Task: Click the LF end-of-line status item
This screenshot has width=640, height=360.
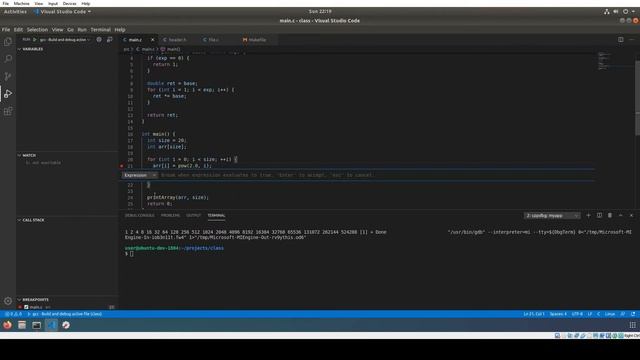Action: pyautogui.click(x=590, y=314)
